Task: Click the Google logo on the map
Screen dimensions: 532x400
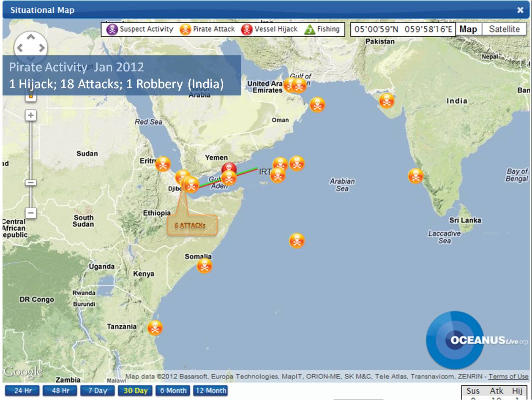Action: (x=23, y=372)
